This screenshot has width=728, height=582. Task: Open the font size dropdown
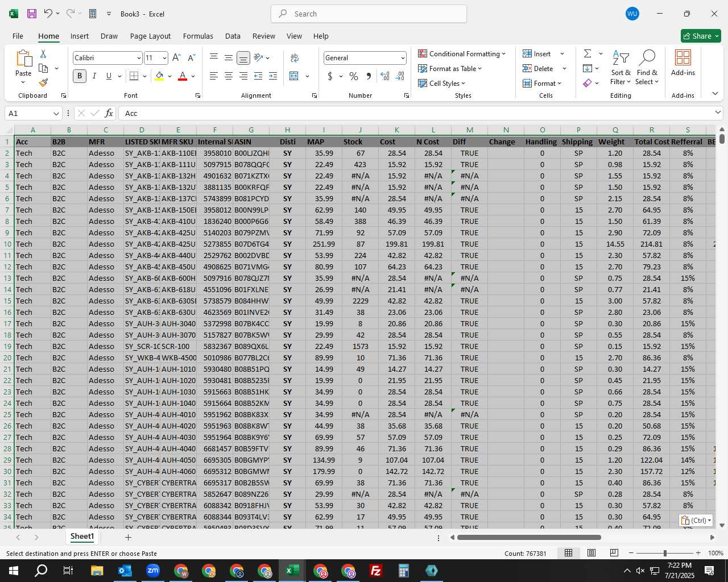pos(164,58)
